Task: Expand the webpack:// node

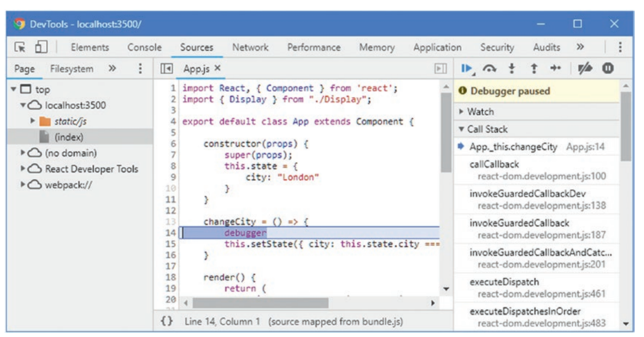Action: 23,184
